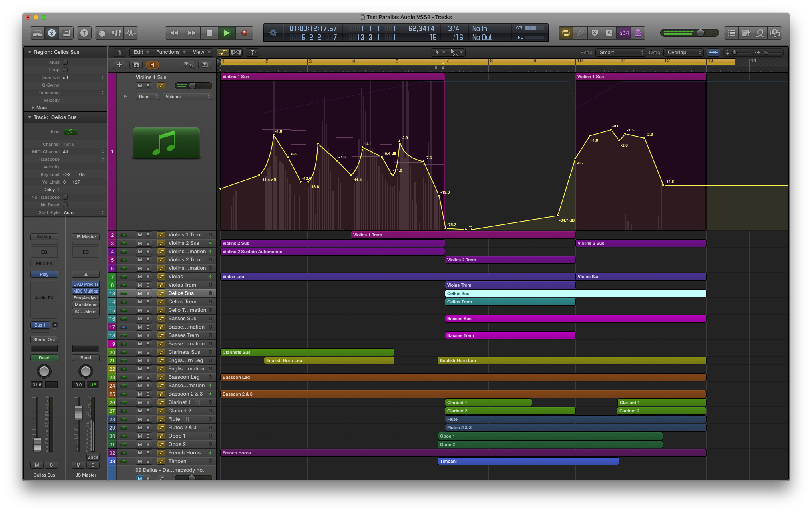Image resolution: width=812 pixels, height=513 pixels.
Task: Open the UAD Precisi plugin slot
Action: [x=85, y=284]
